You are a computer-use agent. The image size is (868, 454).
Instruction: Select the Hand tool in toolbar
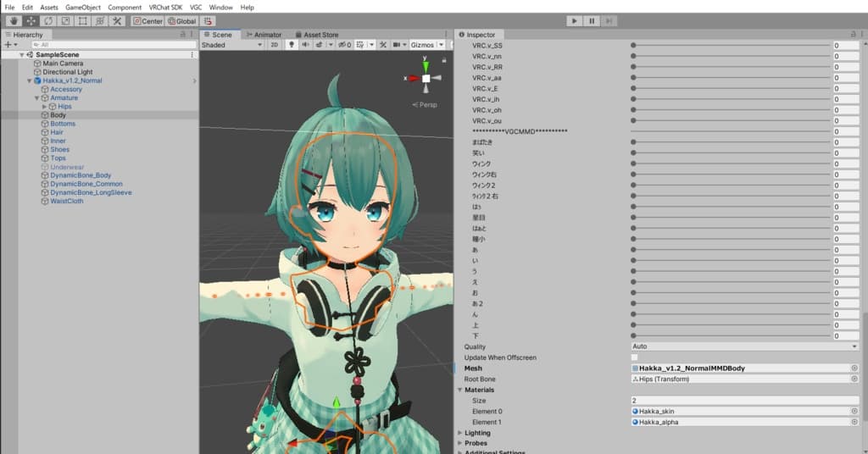pyautogui.click(x=13, y=20)
